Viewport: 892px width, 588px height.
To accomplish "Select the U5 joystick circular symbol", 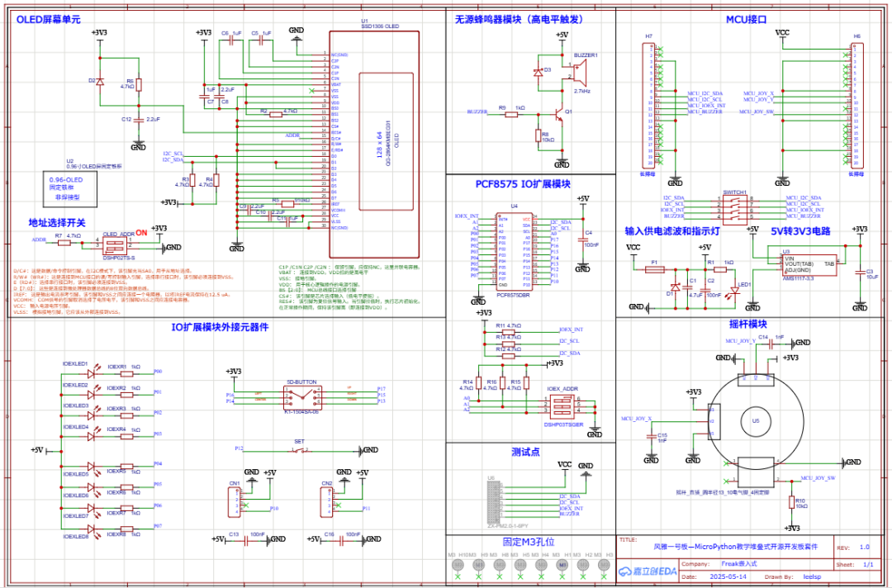I will click(x=754, y=421).
